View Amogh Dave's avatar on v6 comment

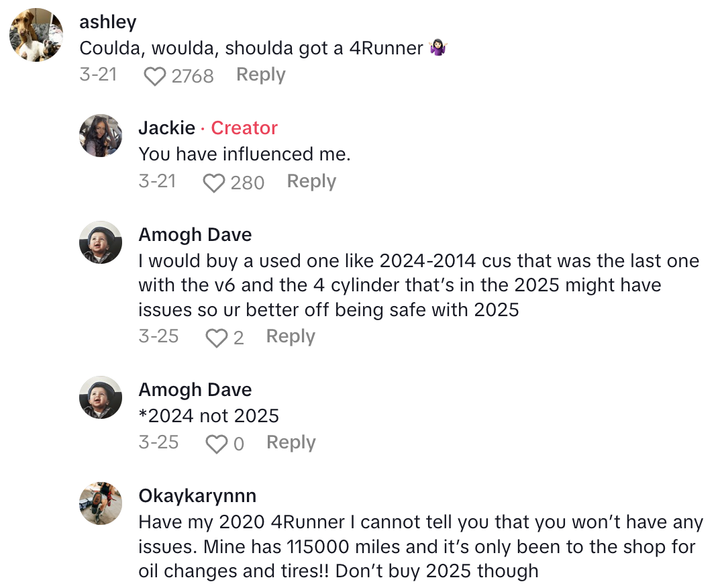[x=101, y=242]
